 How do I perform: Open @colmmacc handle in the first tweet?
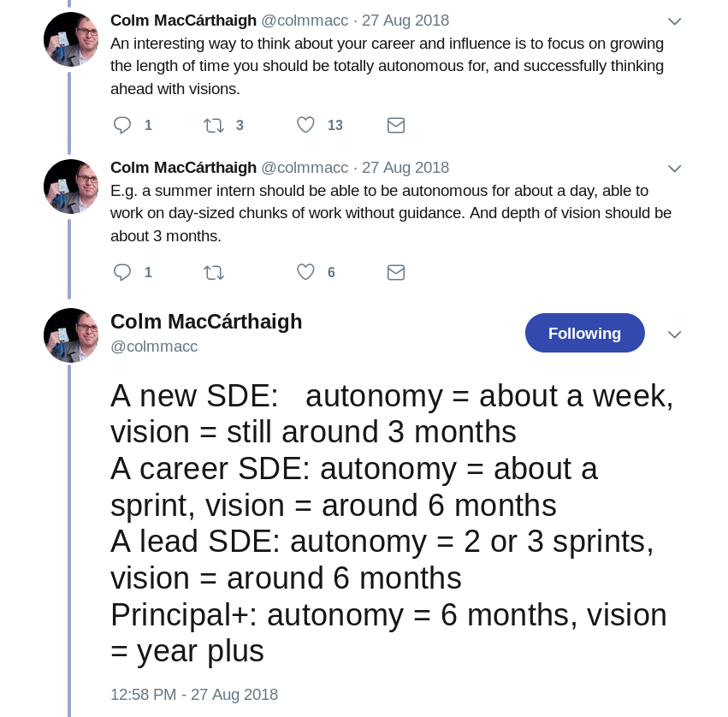coord(305,21)
